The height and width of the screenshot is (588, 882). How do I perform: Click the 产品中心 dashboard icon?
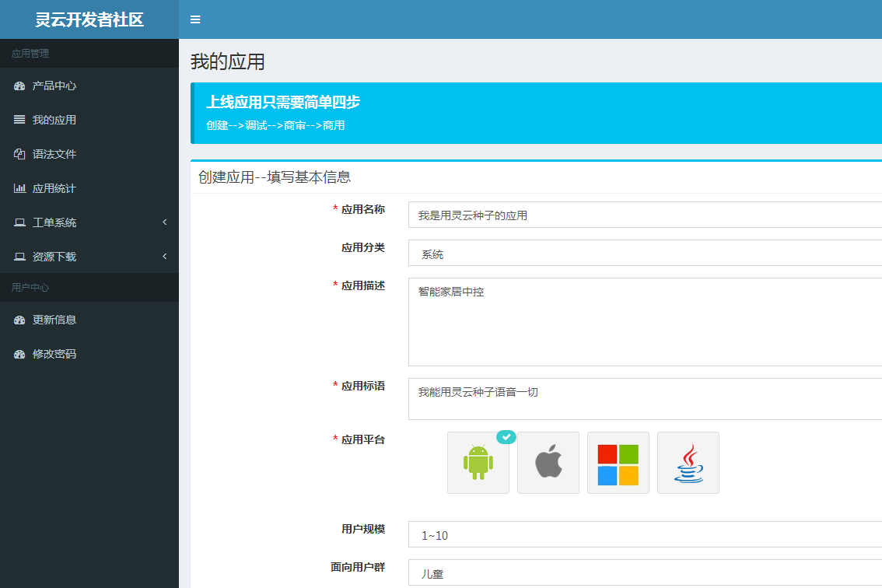19,86
